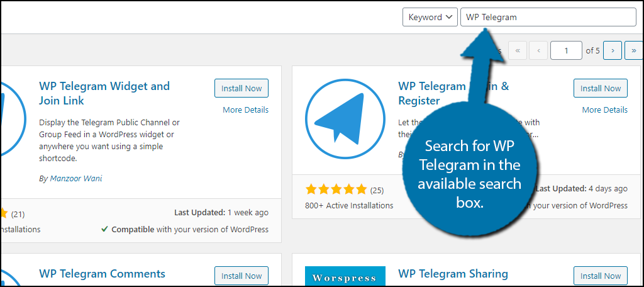The width and height of the screenshot is (644, 287).
Task: Jump to the last page of results
Action: pos(634,50)
